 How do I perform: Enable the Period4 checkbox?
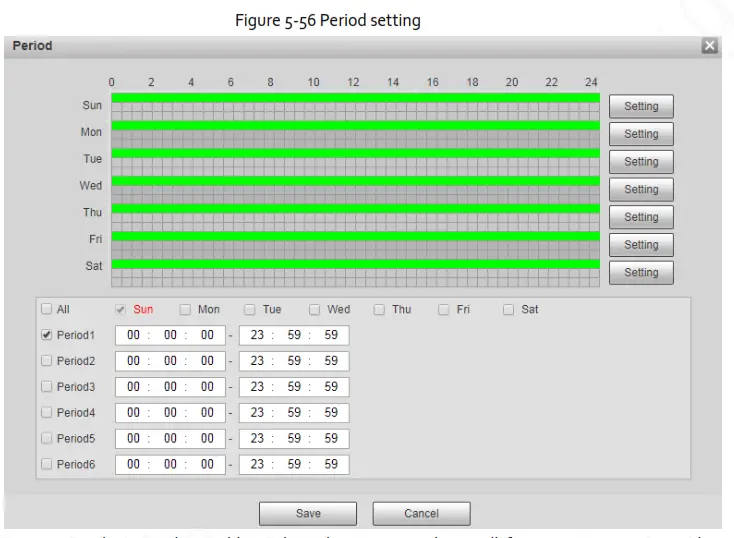46,412
